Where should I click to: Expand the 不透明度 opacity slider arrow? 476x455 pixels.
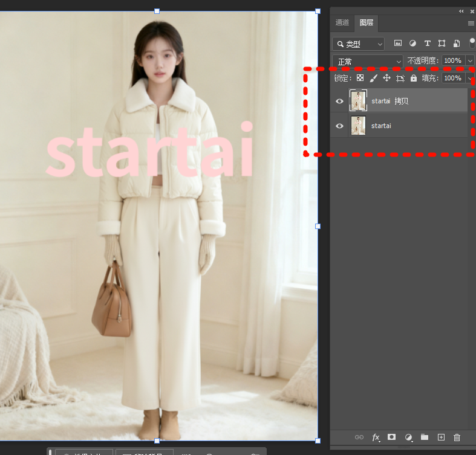pos(469,61)
